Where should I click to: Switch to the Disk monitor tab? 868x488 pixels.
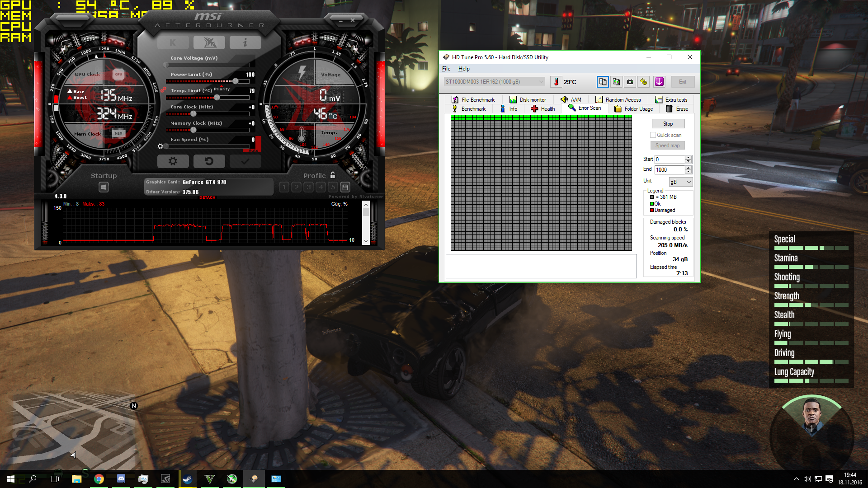[x=528, y=100]
